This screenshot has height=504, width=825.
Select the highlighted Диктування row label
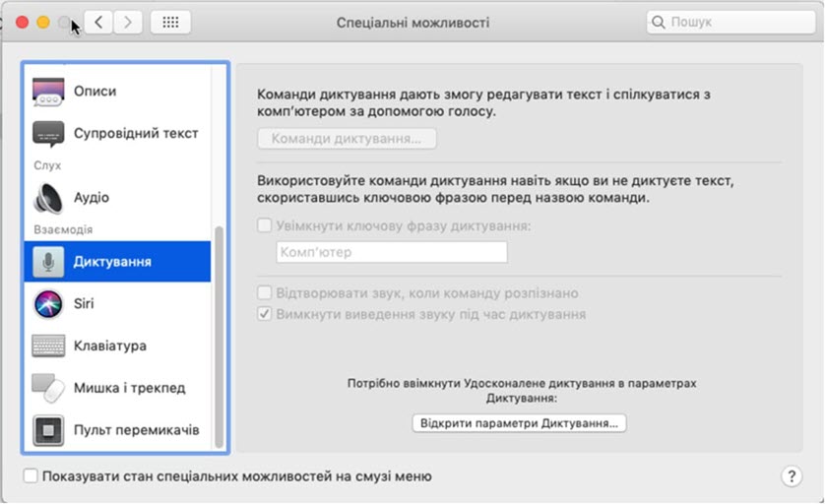(112, 262)
